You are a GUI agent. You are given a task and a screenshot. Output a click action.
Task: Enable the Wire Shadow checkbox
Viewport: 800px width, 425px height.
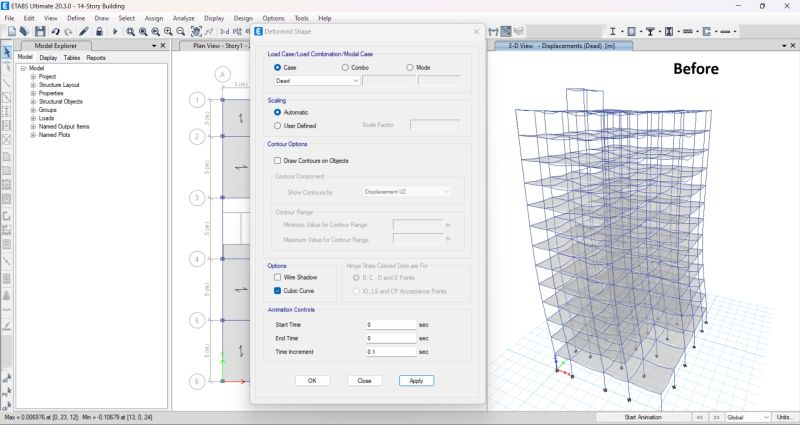pos(277,278)
